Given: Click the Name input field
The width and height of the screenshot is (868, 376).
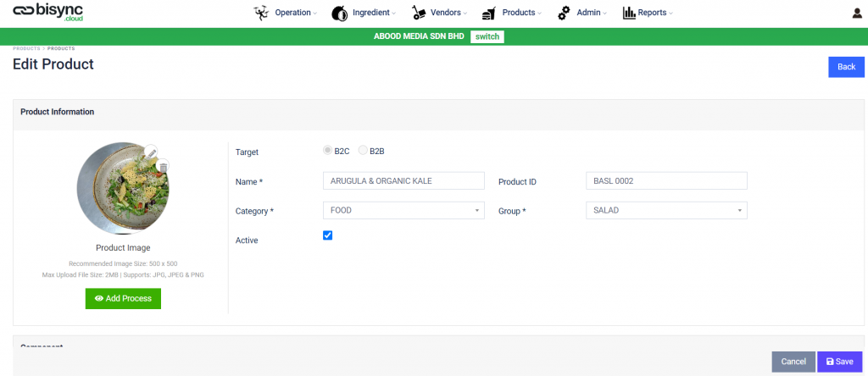Looking at the screenshot, I should [x=403, y=181].
